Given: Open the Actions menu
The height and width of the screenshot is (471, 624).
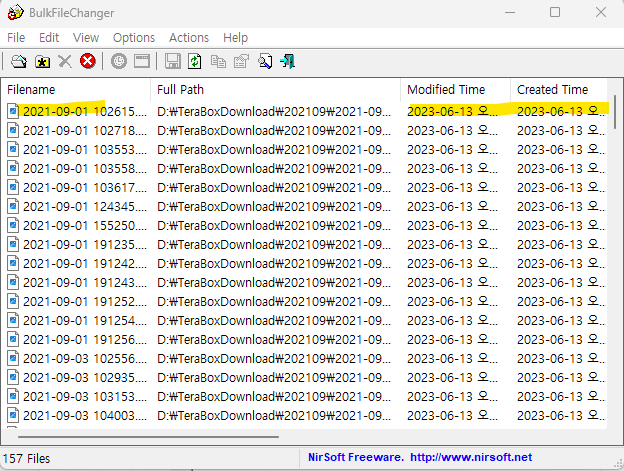Looking at the screenshot, I should [x=189, y=37].
